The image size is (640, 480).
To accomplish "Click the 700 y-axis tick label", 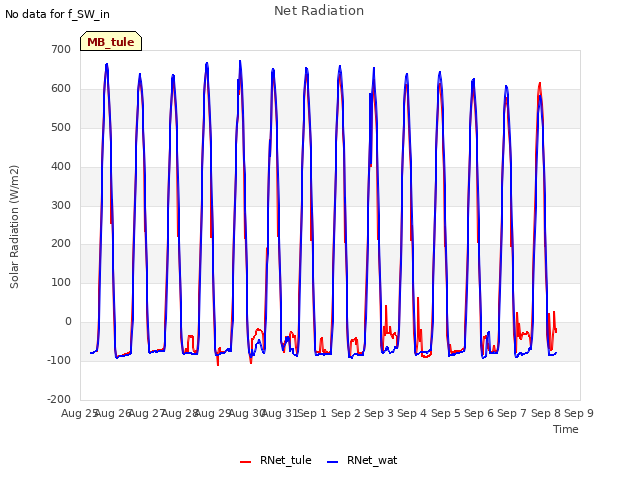I will 61,49.
